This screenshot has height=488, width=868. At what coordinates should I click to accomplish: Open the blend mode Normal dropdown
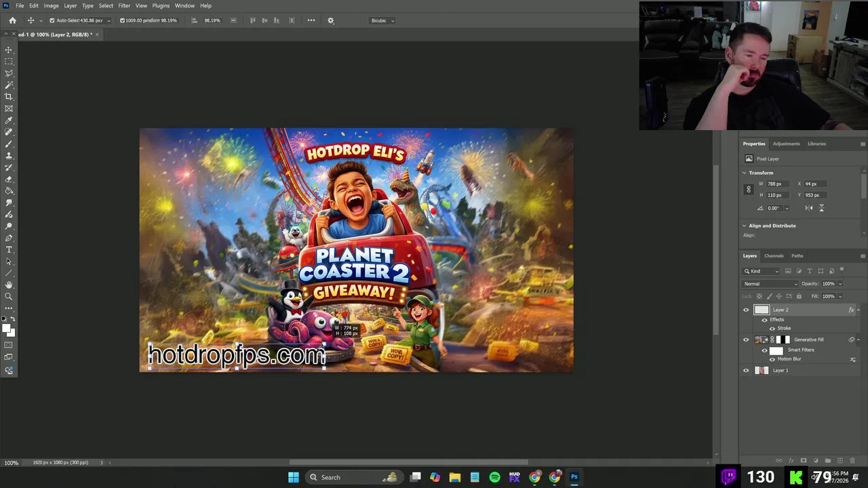coord(770,284)
